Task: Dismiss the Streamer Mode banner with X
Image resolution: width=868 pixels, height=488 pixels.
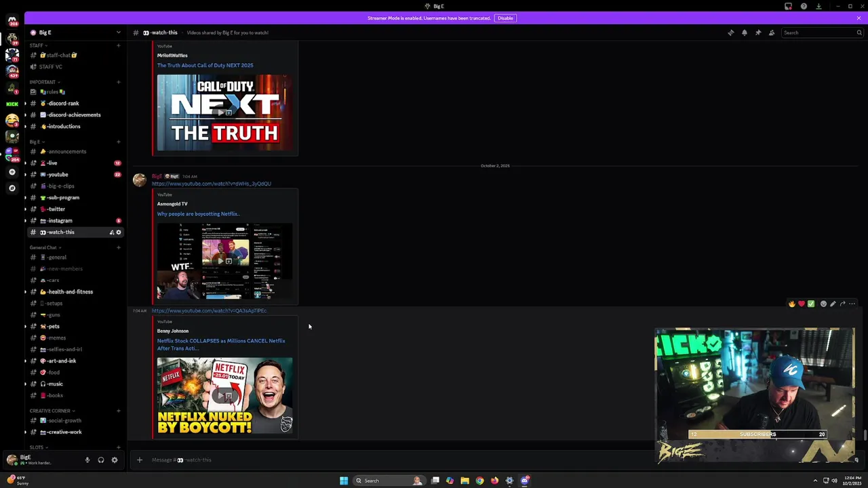Action: 859,18
